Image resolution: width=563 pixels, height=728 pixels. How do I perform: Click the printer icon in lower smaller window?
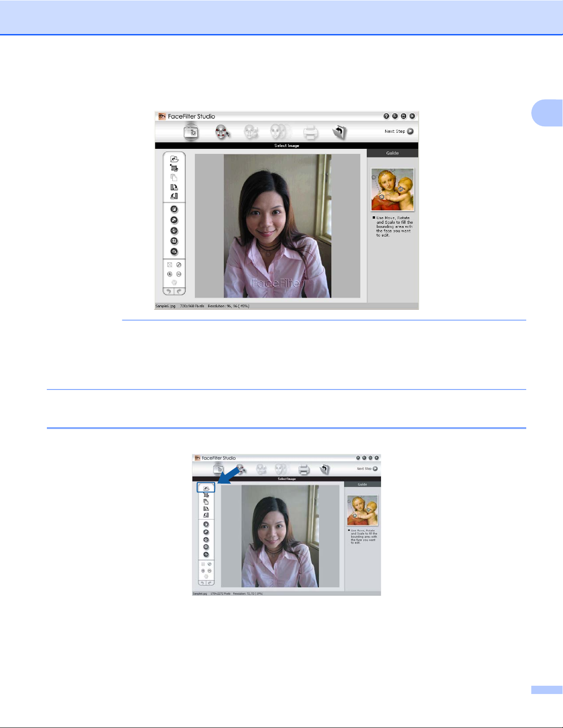304,469
